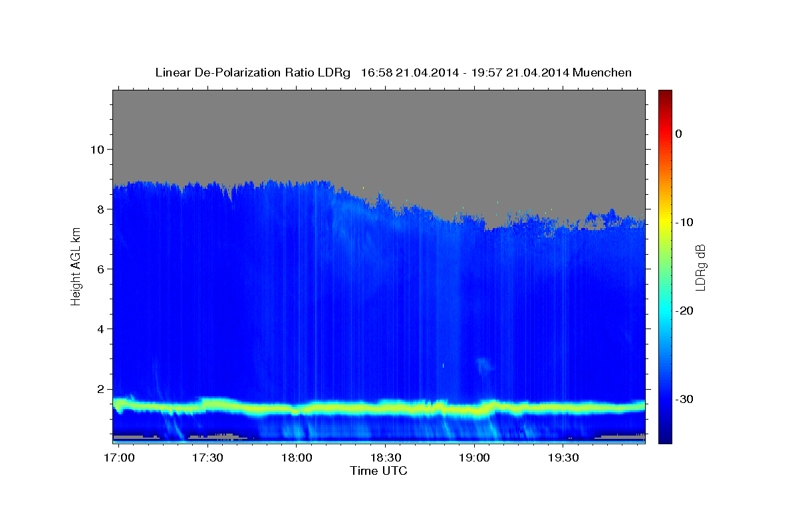Click the colorbar tick label '-30'
The image size is (798, 532).
[684, 399]
